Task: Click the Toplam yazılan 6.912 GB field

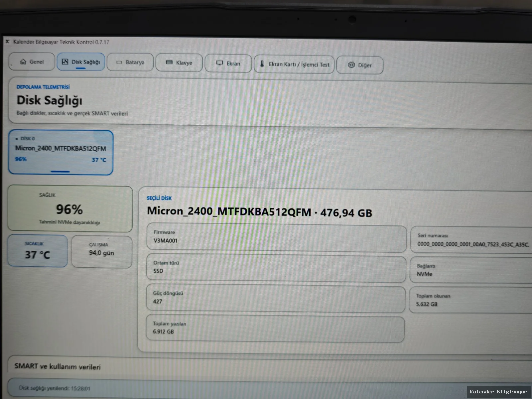Action: (x=275, y=329)
